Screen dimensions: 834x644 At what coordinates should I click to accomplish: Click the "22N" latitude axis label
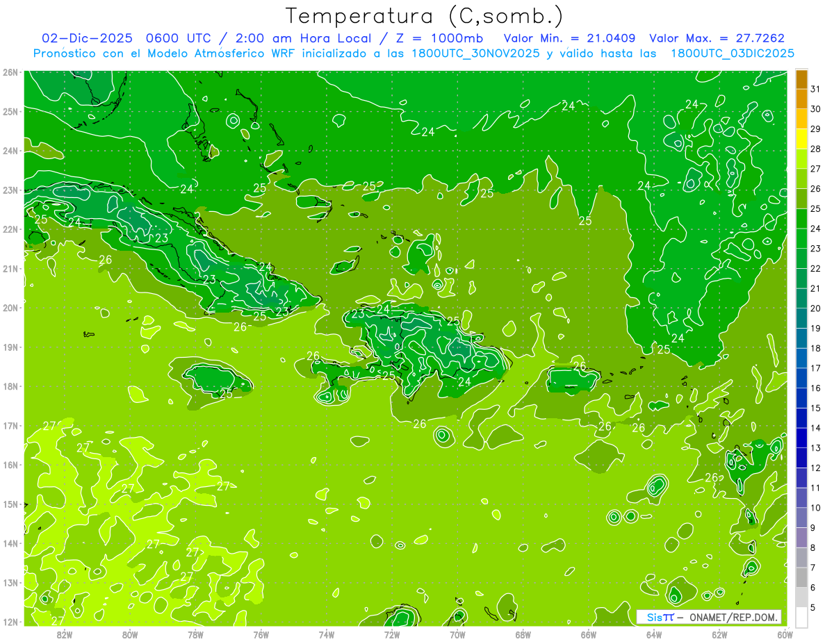click(x=10, y=229)
